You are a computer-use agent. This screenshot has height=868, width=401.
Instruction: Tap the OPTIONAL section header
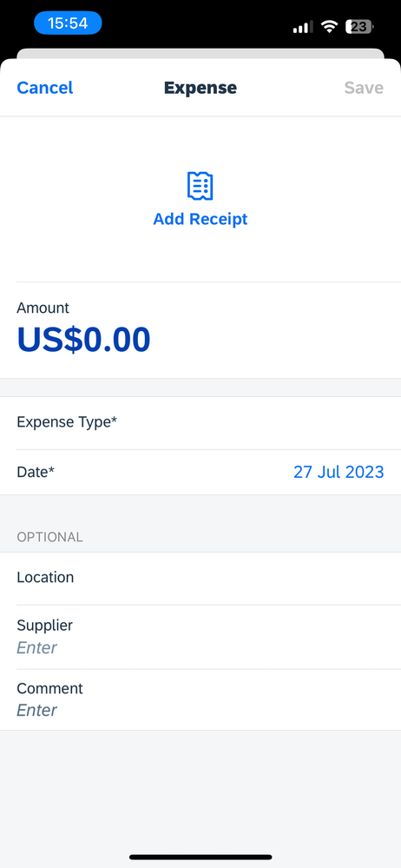[49, 537]
